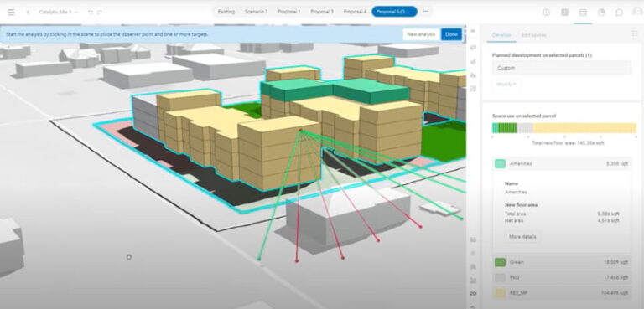The width and height of the screenshot is (644, 309).
Task: Click the Net area value 4,570 sqft
Action: (609, 220)
